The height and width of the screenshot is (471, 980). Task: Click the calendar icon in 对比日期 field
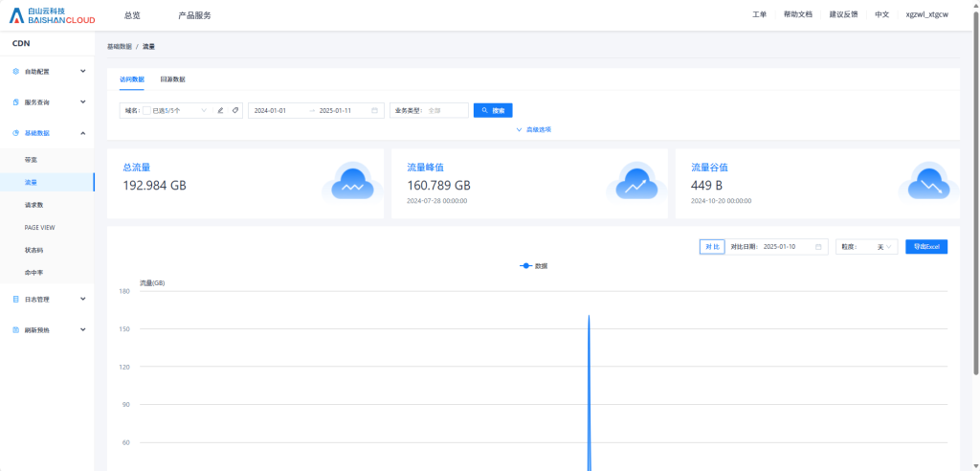(x=818, y=247)
